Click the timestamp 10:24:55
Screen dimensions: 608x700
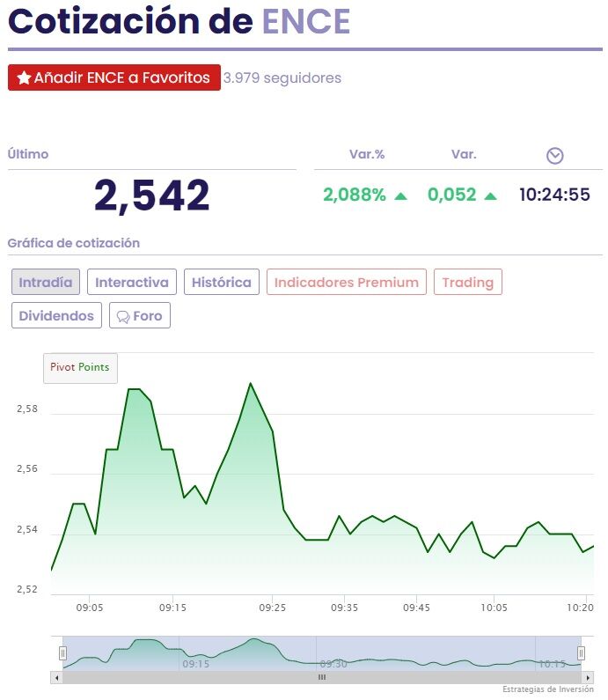click(x=555, y=195)
